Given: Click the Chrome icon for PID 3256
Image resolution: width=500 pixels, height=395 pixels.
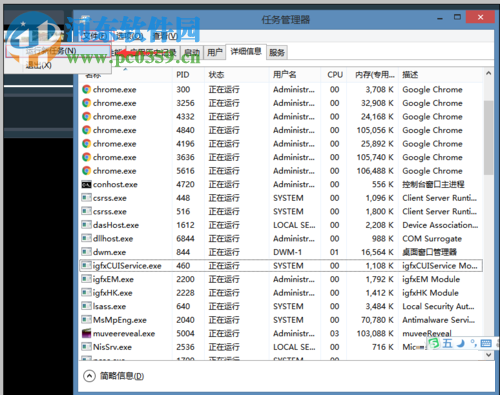Looking at the screenshot, I should 86,103.
